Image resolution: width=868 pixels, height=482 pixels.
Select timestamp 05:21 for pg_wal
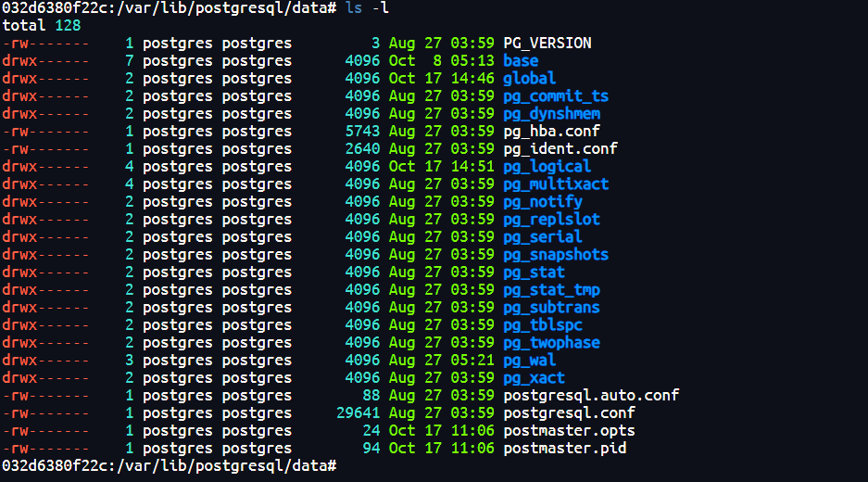[472, 361]
